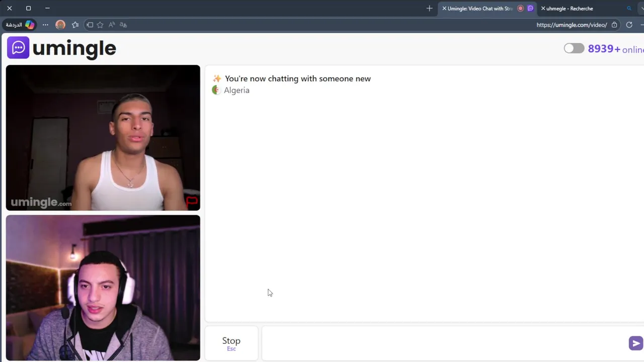Send the message with purple arrow button
Image resolution: width=644 pixels, height=362 pixels.
point(635,343)
